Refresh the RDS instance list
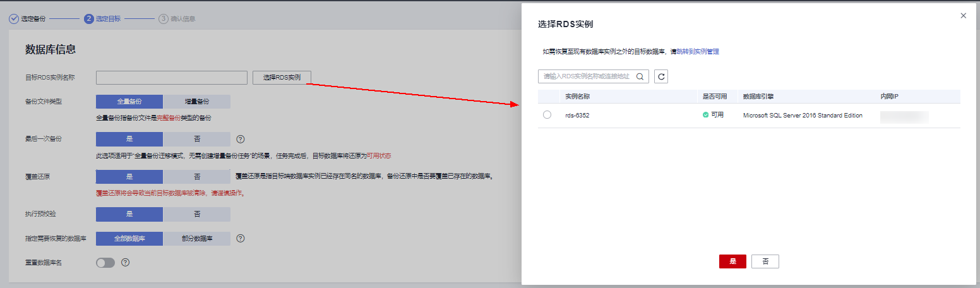The image size is (980, 288). pyautogui.click(x=661, y=76)
